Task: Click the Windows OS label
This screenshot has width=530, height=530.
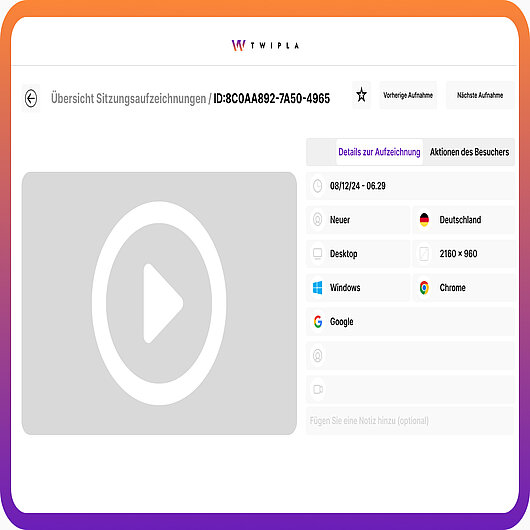Action: (x=345, y=288)
